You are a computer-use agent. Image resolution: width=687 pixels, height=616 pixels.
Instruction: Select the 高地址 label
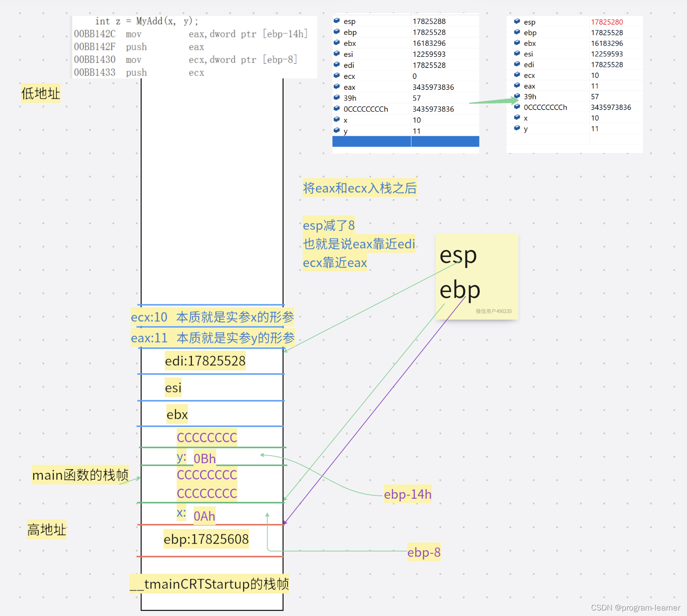[47, 530]
